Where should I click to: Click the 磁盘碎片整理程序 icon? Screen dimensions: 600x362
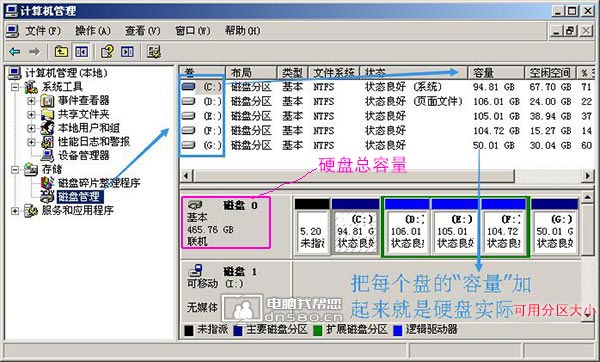pos(47,183)
